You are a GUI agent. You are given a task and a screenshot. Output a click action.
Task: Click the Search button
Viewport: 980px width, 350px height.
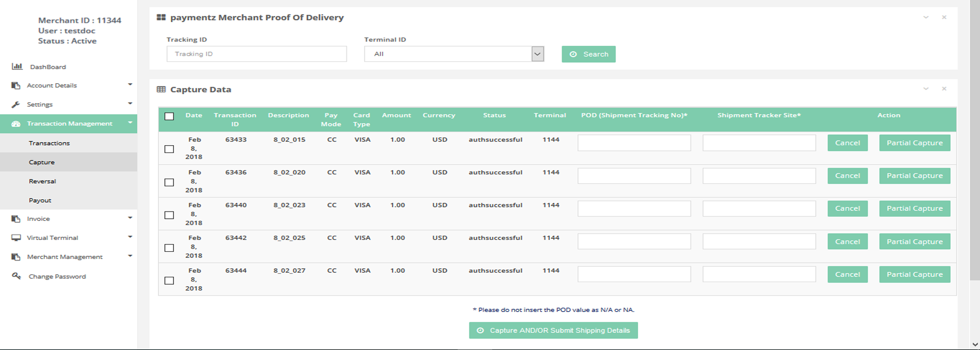point(588,54)
